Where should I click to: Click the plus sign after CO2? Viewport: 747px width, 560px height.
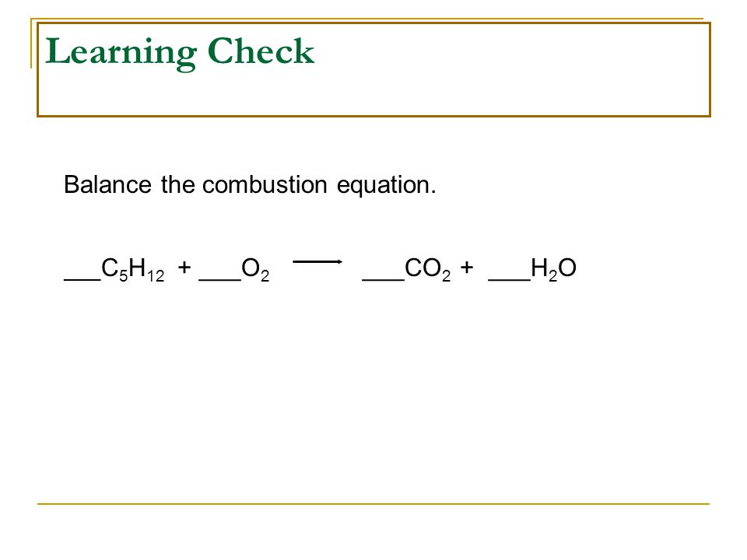coord(467,268)
